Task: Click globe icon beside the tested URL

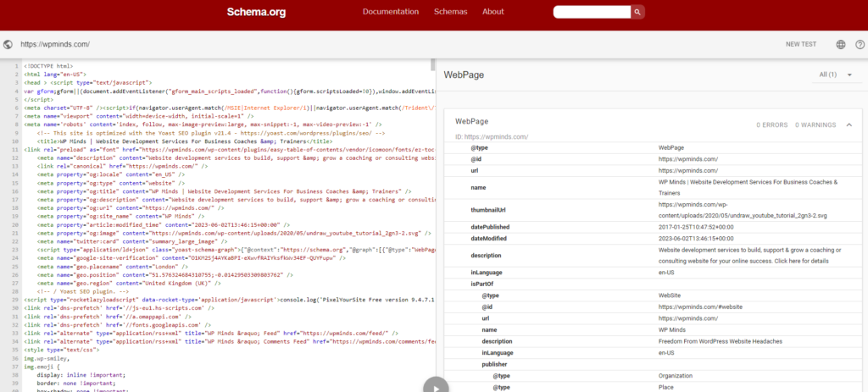Action: 8,45
